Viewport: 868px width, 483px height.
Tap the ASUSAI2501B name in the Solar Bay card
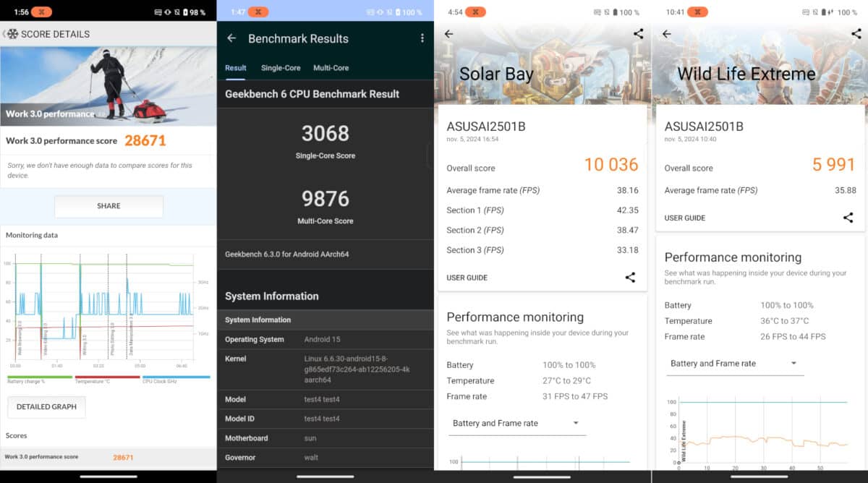coord(486,127)
